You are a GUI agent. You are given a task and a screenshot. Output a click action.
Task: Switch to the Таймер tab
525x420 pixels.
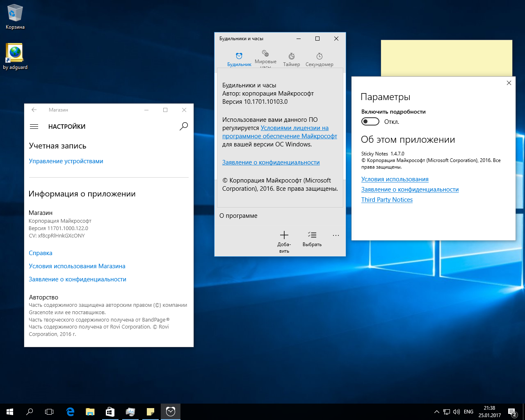[x=291, y=59]
